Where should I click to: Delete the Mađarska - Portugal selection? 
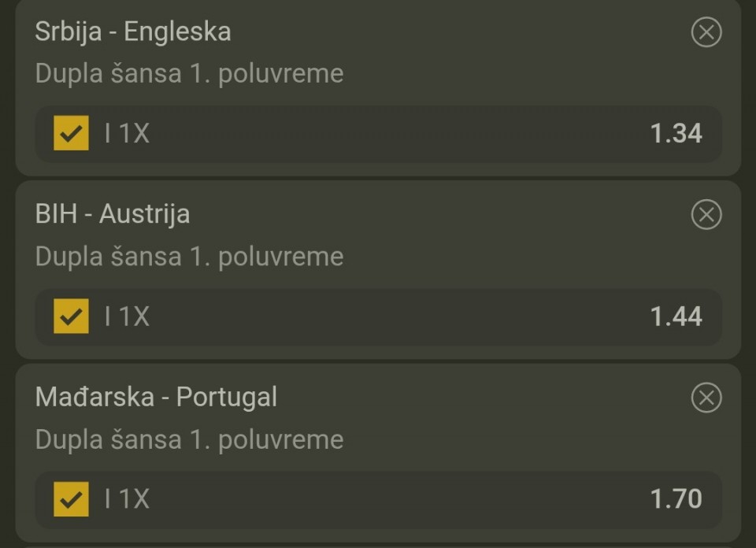click(706, 398)
